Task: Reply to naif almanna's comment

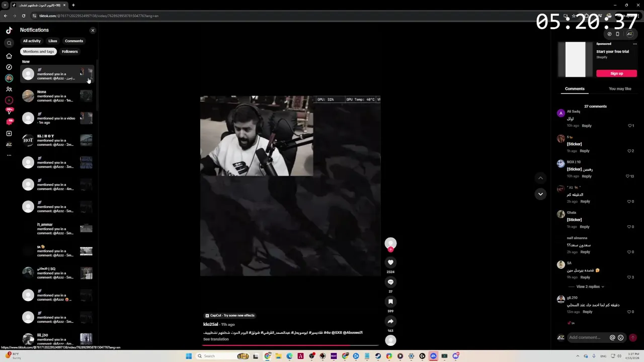Action: [x=585, y=252]
